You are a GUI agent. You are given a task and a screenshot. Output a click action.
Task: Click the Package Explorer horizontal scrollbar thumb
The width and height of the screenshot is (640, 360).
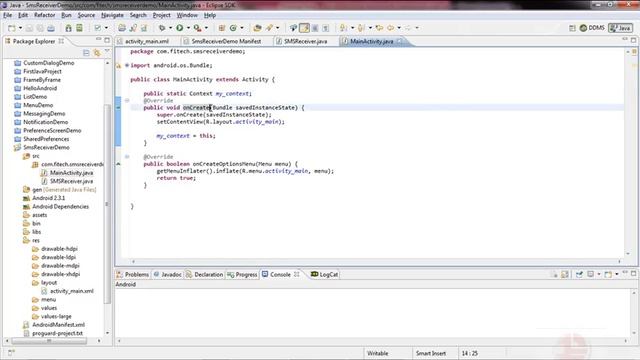click(49, 340)
